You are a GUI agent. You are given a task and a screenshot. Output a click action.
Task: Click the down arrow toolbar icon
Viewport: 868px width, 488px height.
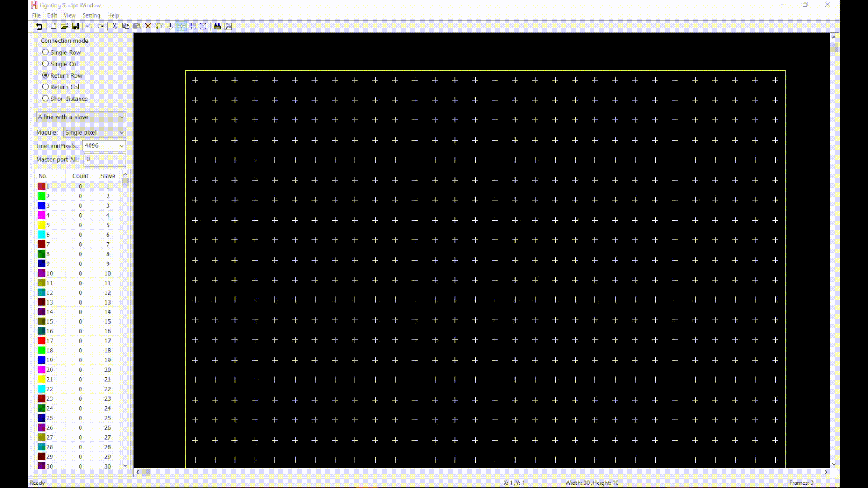point(170,26)
